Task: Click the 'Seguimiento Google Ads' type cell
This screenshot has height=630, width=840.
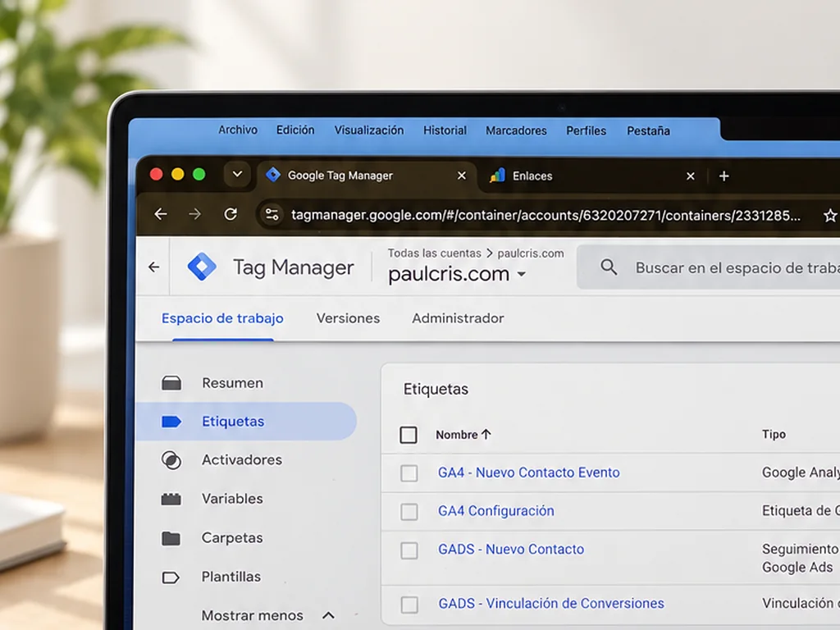Action: click(x=801, y=558)
